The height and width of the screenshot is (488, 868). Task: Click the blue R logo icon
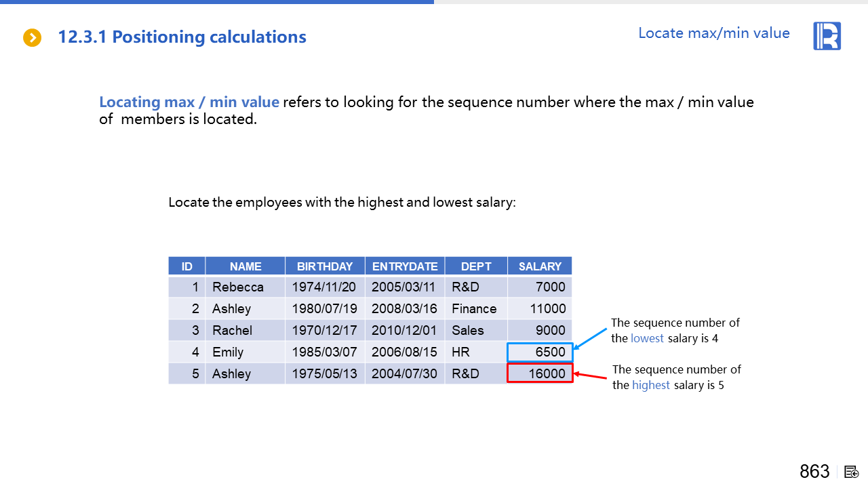coord(827,36)
